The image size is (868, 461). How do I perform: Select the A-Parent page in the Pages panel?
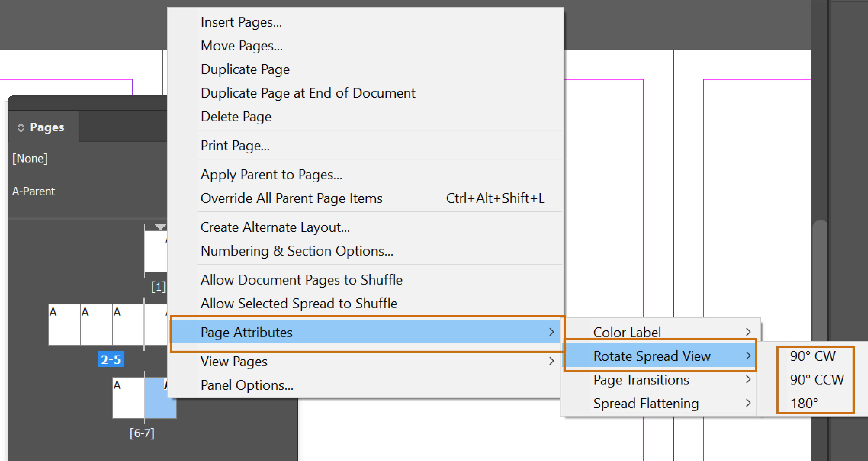33,191
